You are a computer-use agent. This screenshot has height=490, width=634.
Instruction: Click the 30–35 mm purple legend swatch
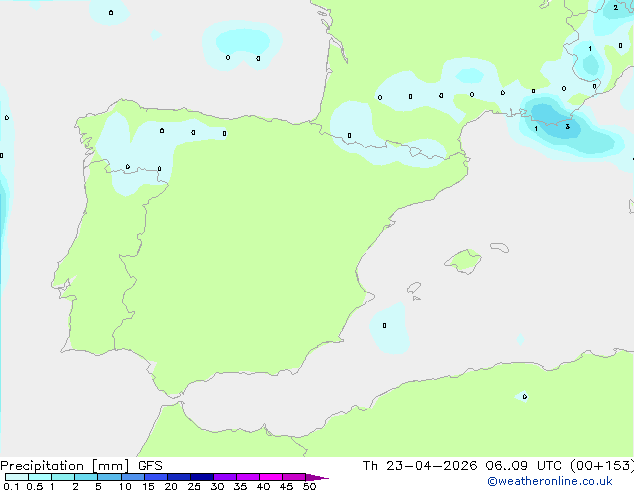coord(224,477)
